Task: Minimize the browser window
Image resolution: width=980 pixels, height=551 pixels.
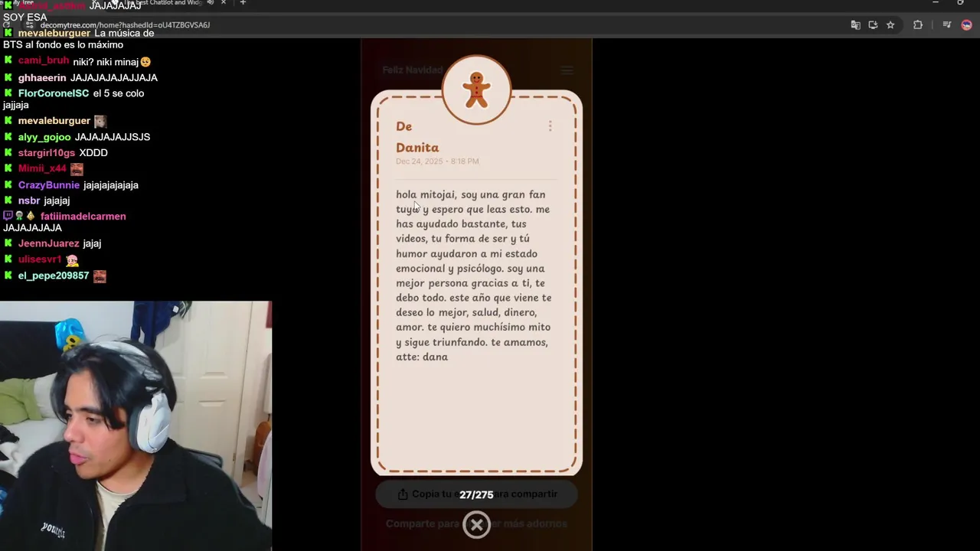Action: pyautogui.click(x=935, y=3)
